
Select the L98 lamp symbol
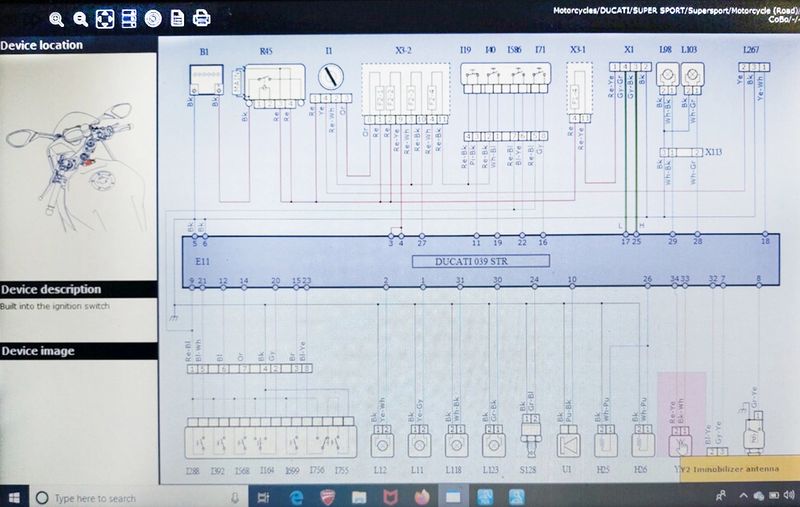pyautogui.click(x=667, y=74)
